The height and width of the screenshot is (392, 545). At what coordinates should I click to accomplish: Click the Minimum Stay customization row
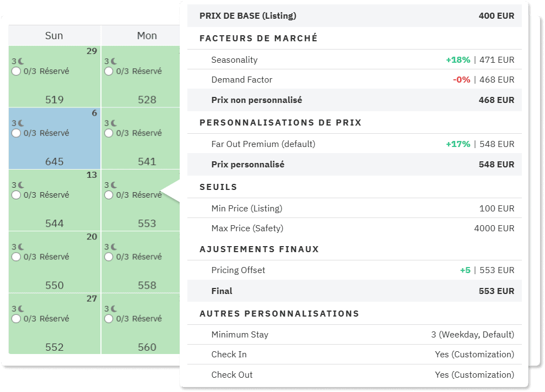354,334
